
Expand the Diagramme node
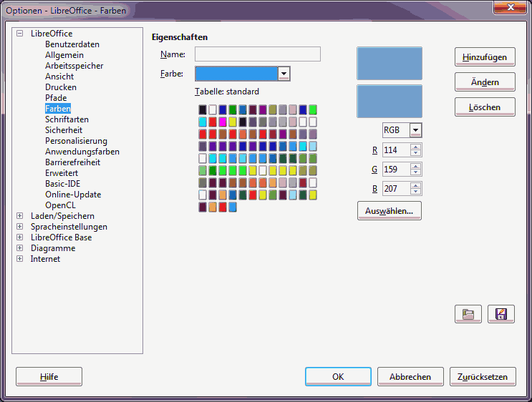[19, 247]
